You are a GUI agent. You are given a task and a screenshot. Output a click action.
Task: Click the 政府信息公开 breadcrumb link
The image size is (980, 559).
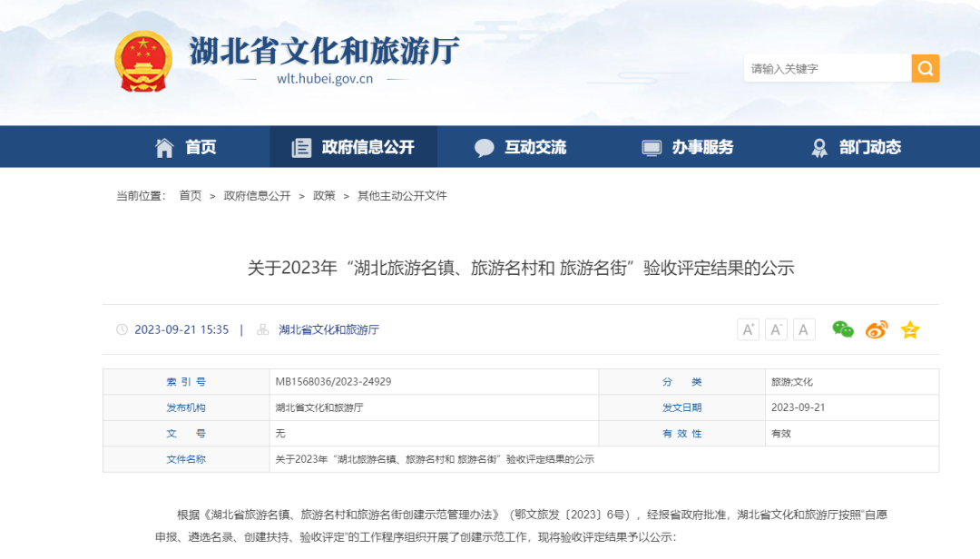coord(257,196)
